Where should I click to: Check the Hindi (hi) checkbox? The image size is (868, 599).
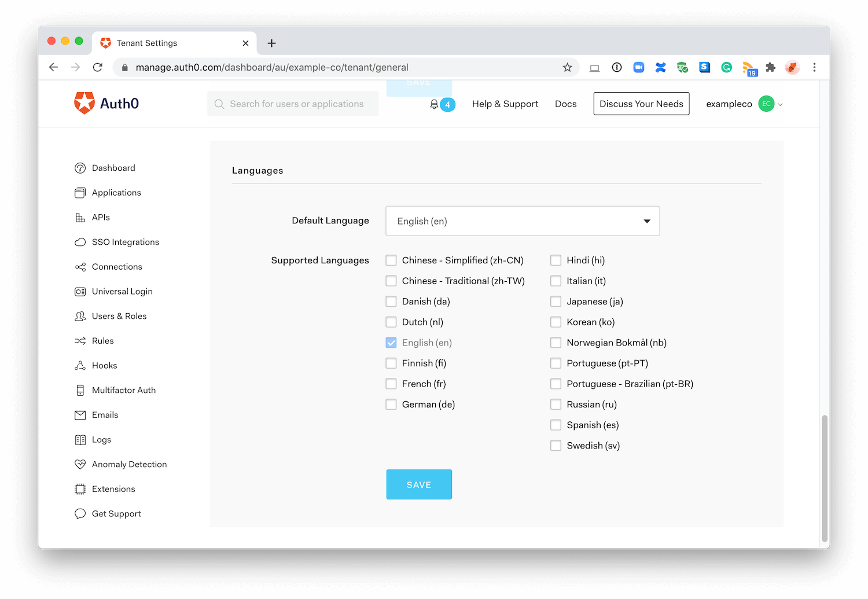click(x=556, y=260)
